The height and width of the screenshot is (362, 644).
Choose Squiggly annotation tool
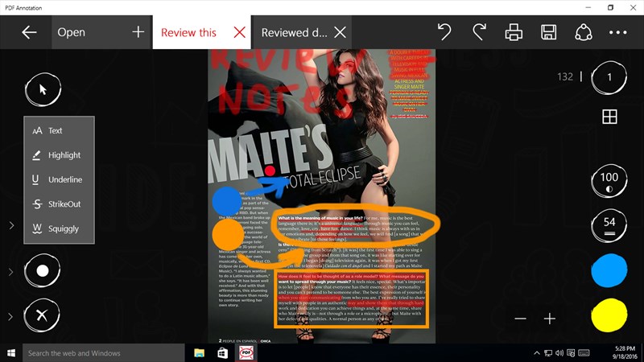click(x=59, y=228)
